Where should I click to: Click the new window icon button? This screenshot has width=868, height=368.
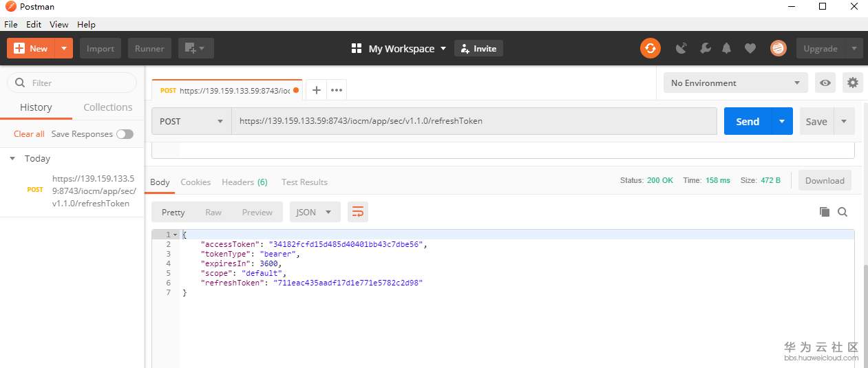(196, 48)
